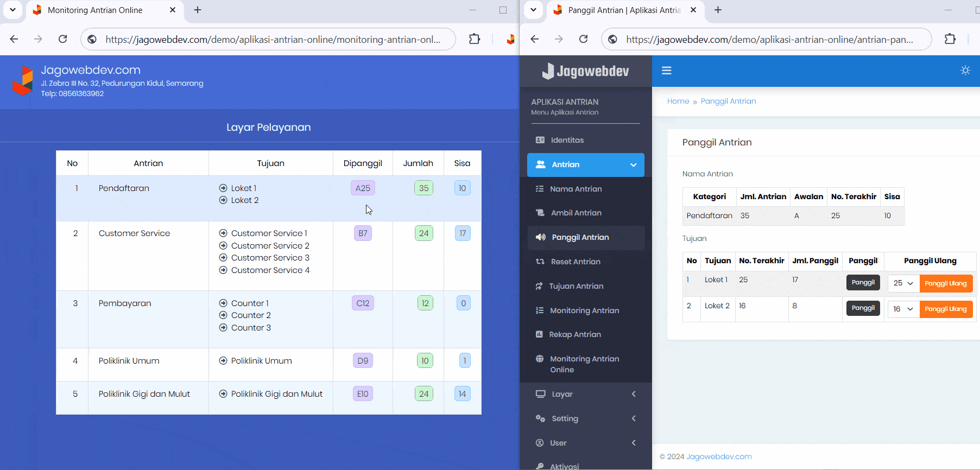Click the Ambil Antrian icon
Screen dimensions: 980x470
point(540,213)
